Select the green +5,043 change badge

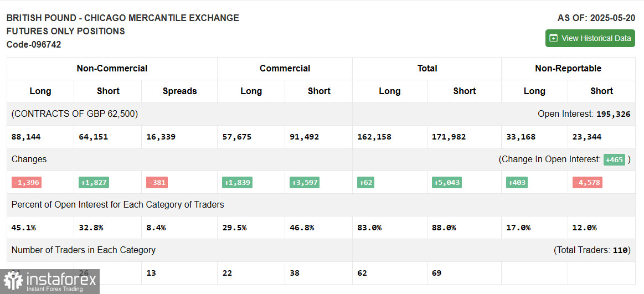click(446, 182)
